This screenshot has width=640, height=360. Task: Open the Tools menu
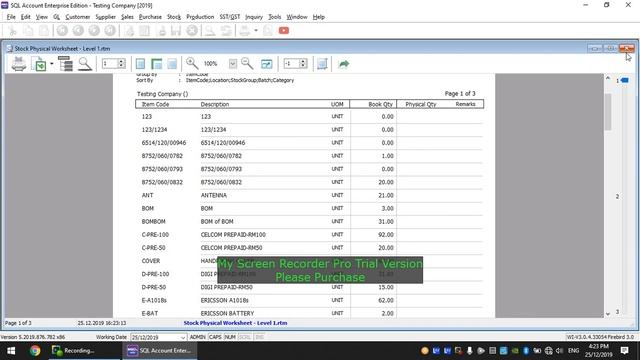click(275, 17)
